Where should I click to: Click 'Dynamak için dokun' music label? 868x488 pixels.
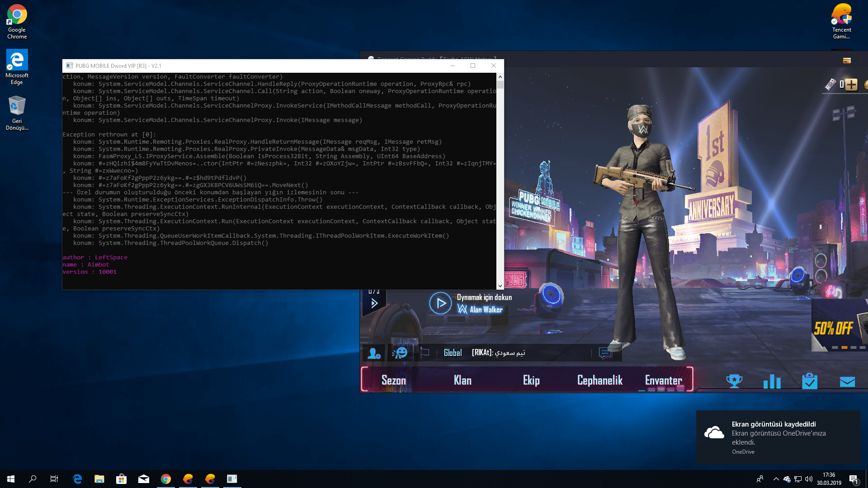484,297
